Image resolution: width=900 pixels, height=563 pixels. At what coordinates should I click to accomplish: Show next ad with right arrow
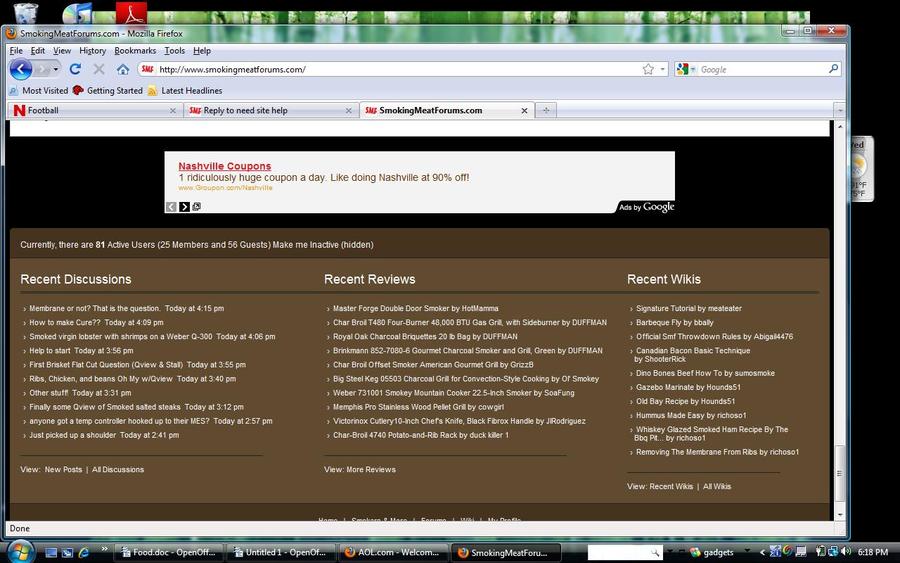(x=184, y=207)
